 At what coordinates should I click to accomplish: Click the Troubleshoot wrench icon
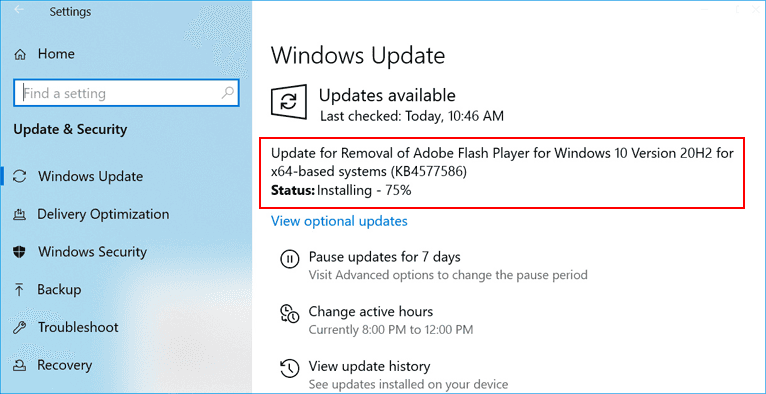[20, 327]
